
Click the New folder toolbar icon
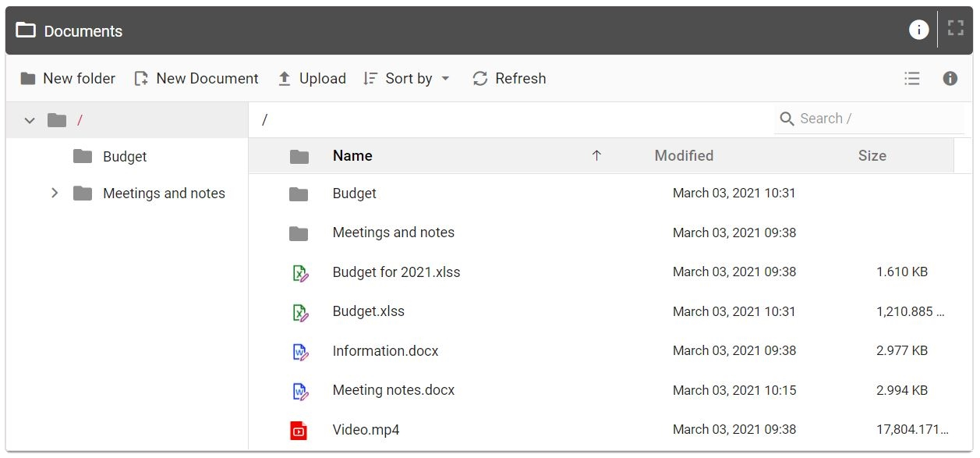[x=28, y=79]
